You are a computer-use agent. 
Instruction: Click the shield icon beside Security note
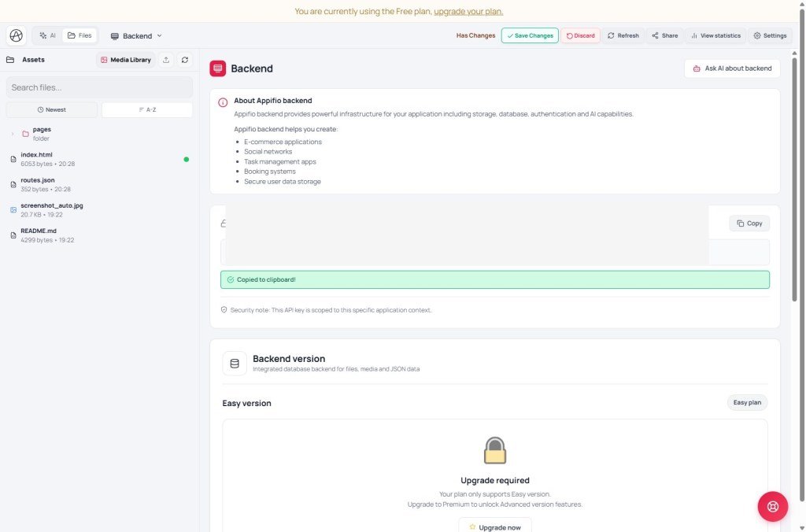(224, 310)
